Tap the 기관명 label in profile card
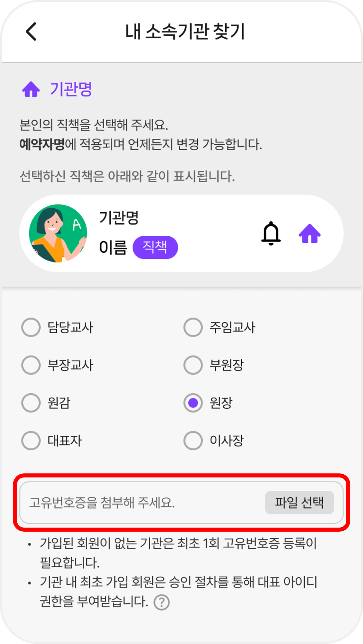363x644 pixels. 119,218
